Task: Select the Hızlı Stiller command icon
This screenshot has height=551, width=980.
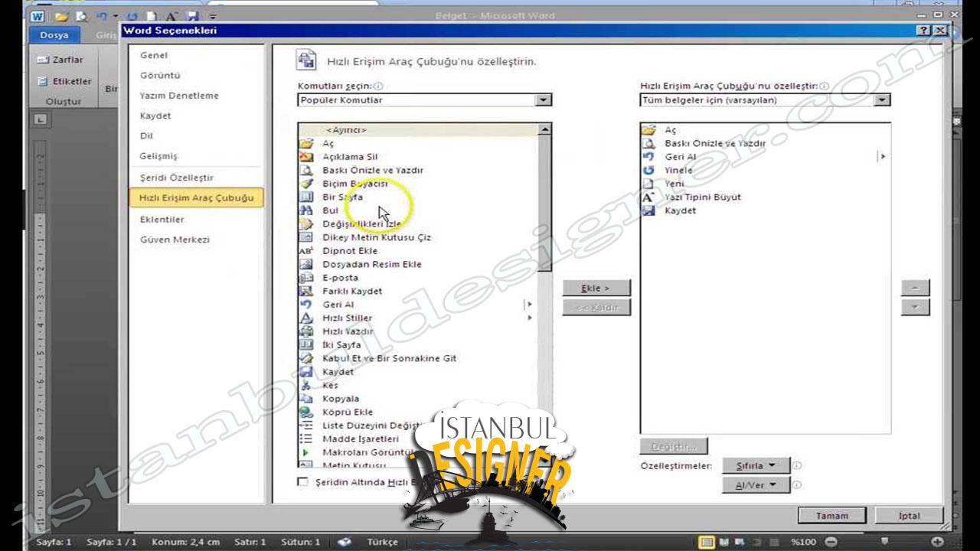Action: coord(306,318)
